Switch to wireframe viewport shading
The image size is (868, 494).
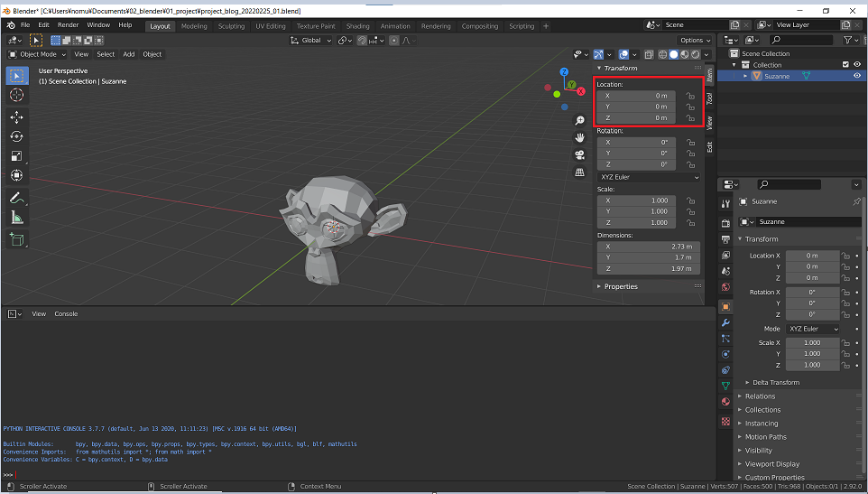coord(662,54)
